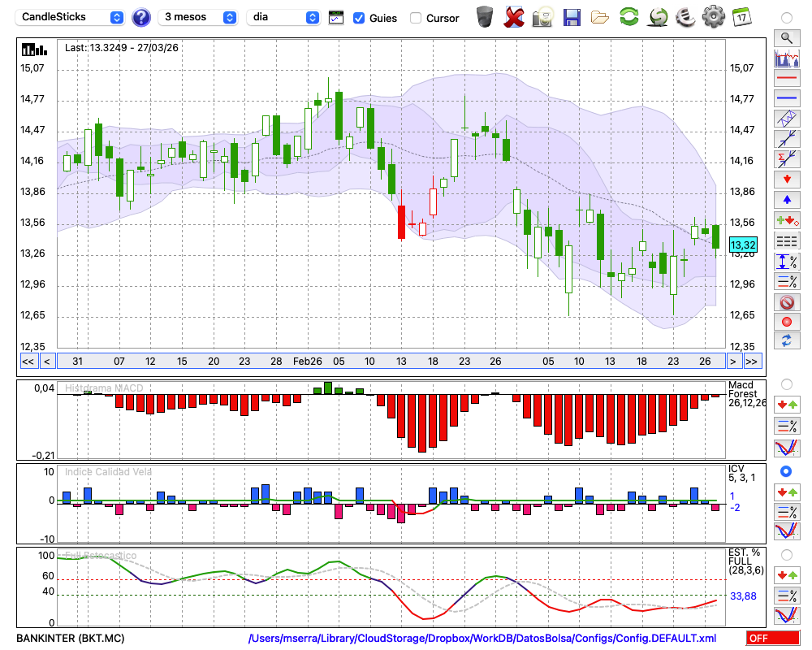This screenshot has width=812, height=650.
Task: Select the MACD panel radio button
Action: click(x=787, y=384)
